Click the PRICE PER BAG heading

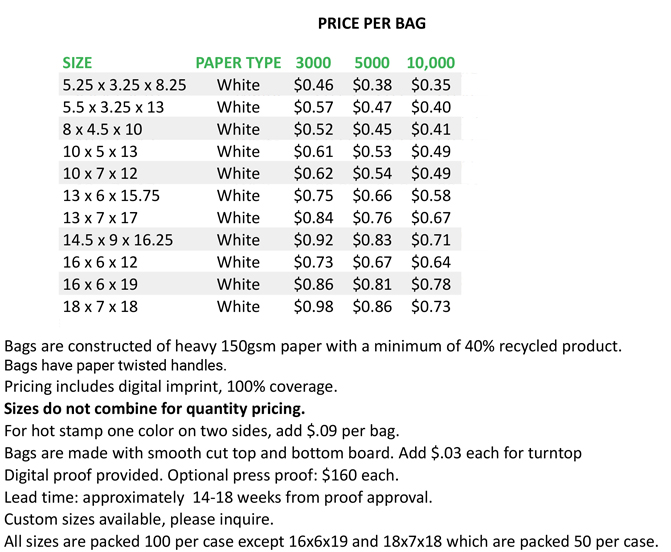point(371,23)
